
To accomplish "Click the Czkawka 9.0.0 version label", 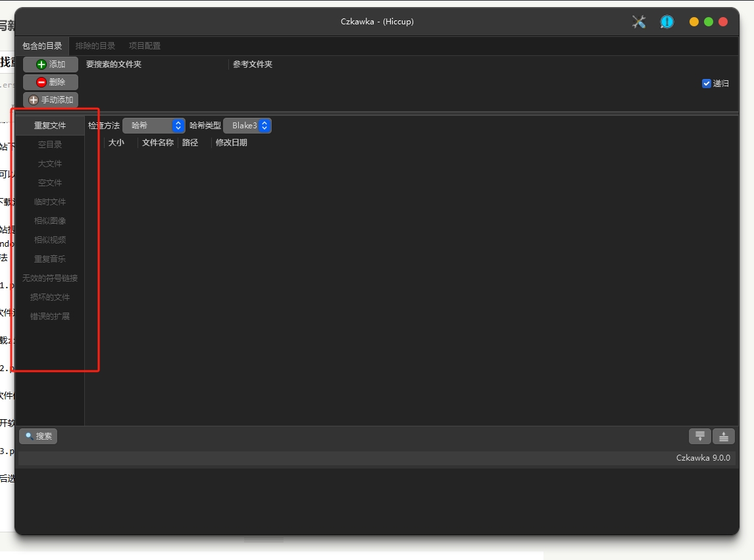I will [x=703, y=458].
